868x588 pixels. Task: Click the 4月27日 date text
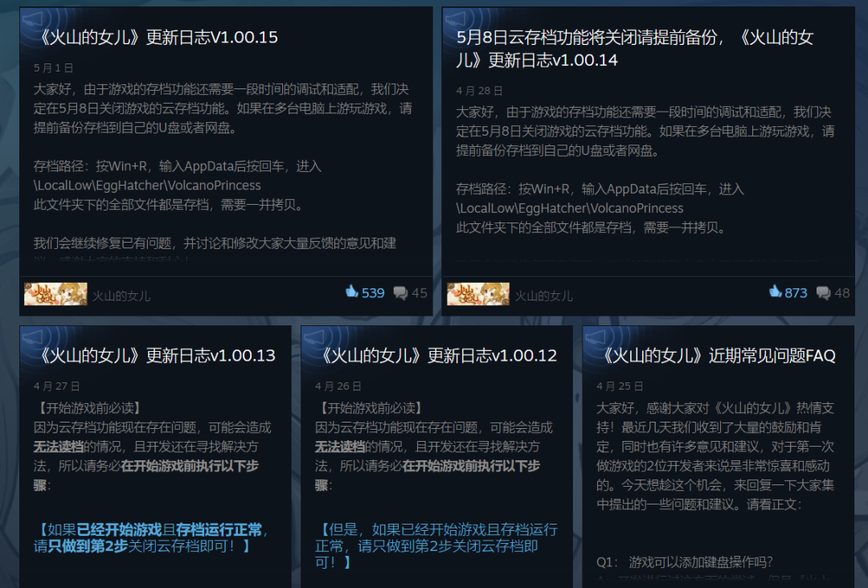[56, 386]
